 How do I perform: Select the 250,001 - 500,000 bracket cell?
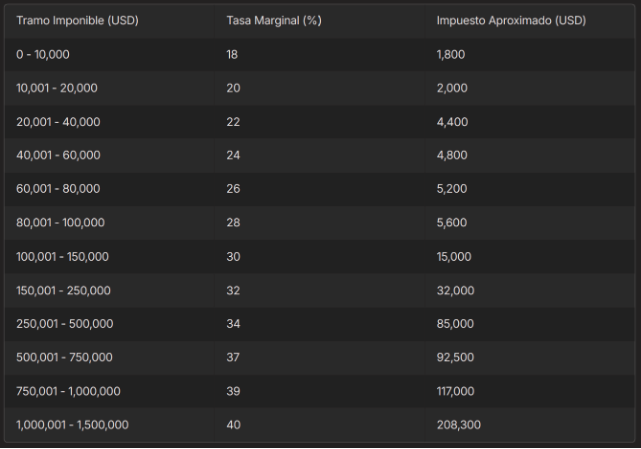64,324
